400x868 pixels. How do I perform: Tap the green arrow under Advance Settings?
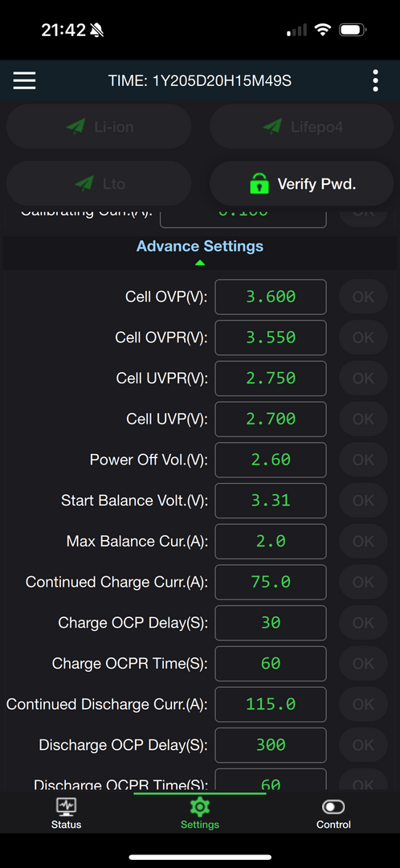(200, 263)
